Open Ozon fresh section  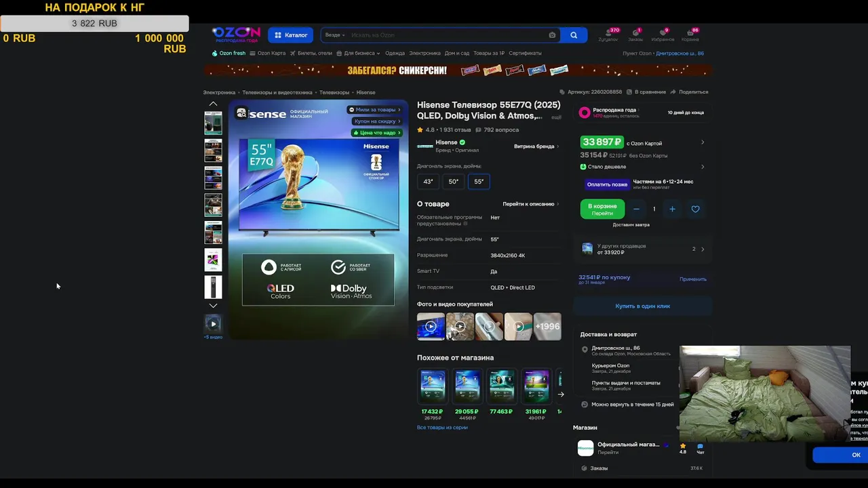[x=229, y=53]
